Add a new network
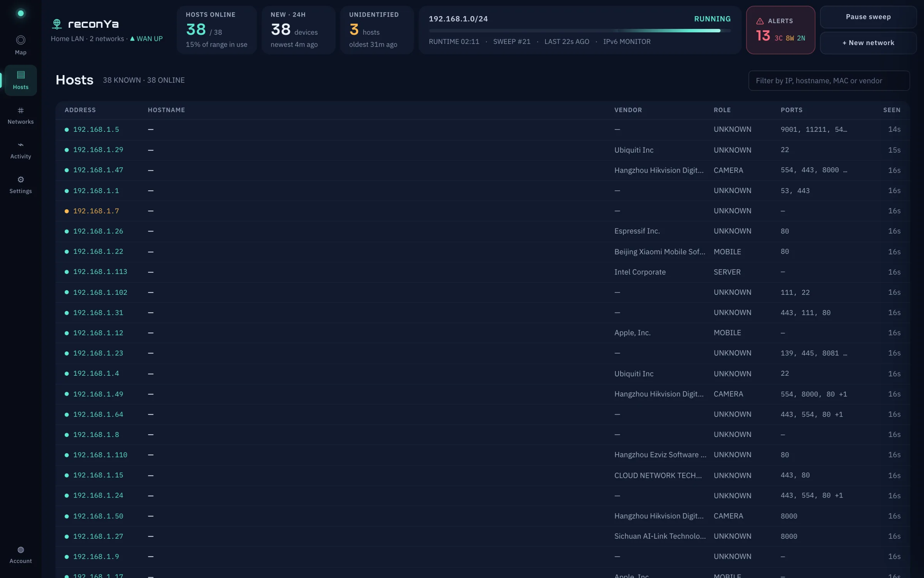 868,43
